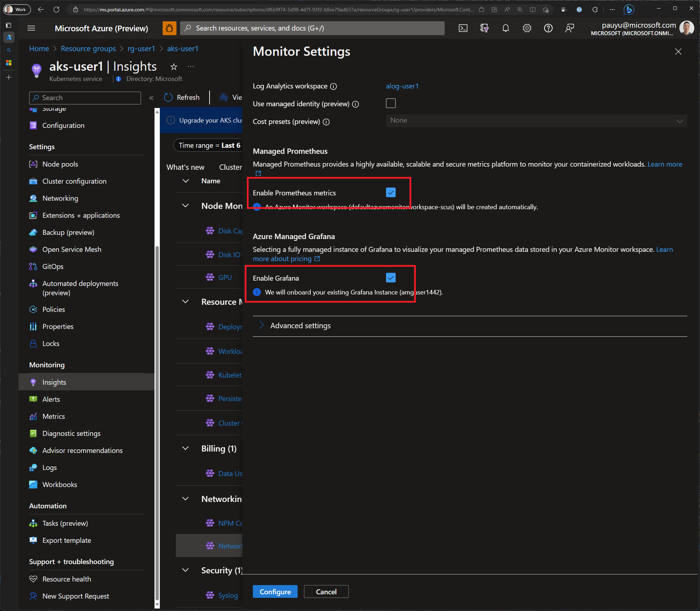The height and width of the screenshot is (611, 700).
Task: Click the orange bug report icon
Action: pos(169,28)
